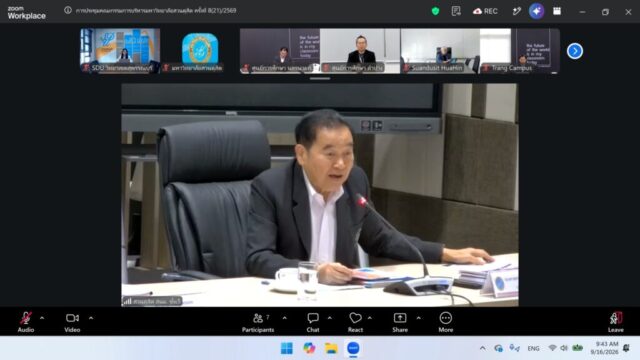Open the meeting notes icon in the title bar
Image resolution: width=640 pixels, height=360 pixels.
pos(456,11)
